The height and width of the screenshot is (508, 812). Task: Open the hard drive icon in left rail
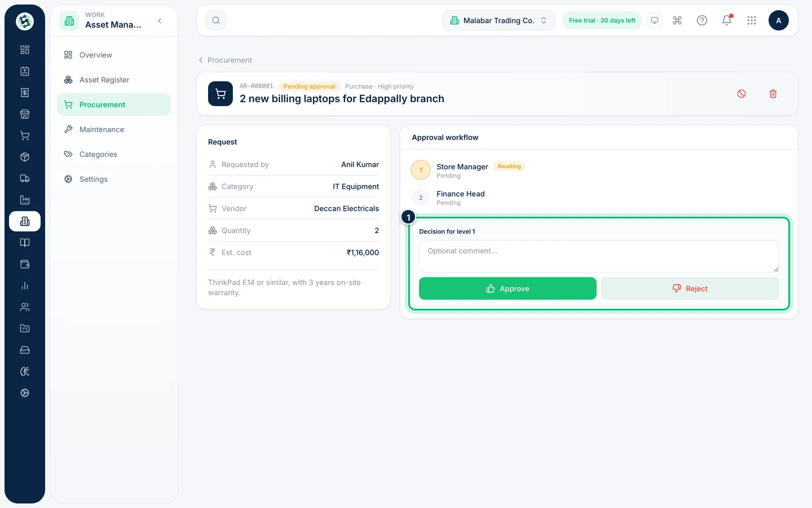click(x=24, y=350)
